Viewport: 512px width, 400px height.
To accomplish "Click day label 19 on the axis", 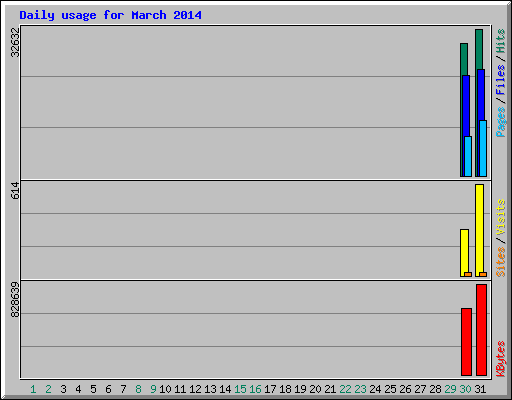I will click(x=300, y=389).
